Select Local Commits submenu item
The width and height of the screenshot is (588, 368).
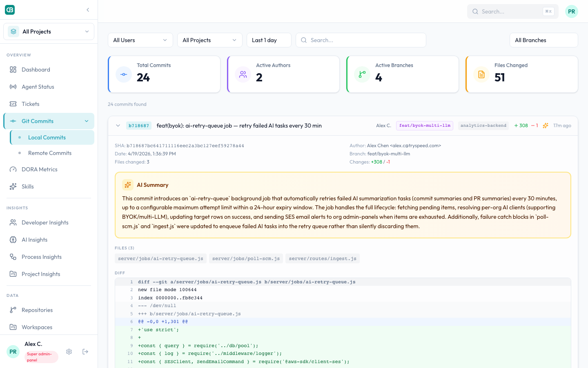pyautogui.click(x=52, y=137)
